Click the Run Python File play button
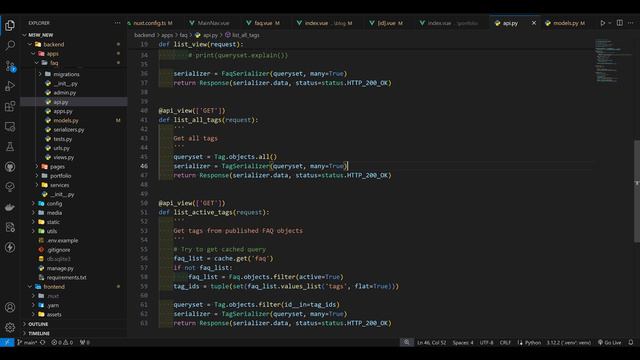Screen dimensions: 640x360 click(x=602, y=23)
